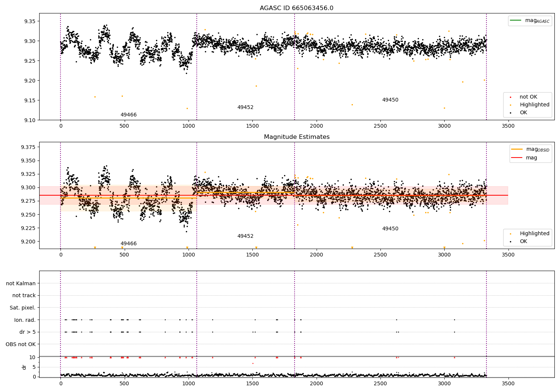Click the 'not track' axis label

point(24,296)
